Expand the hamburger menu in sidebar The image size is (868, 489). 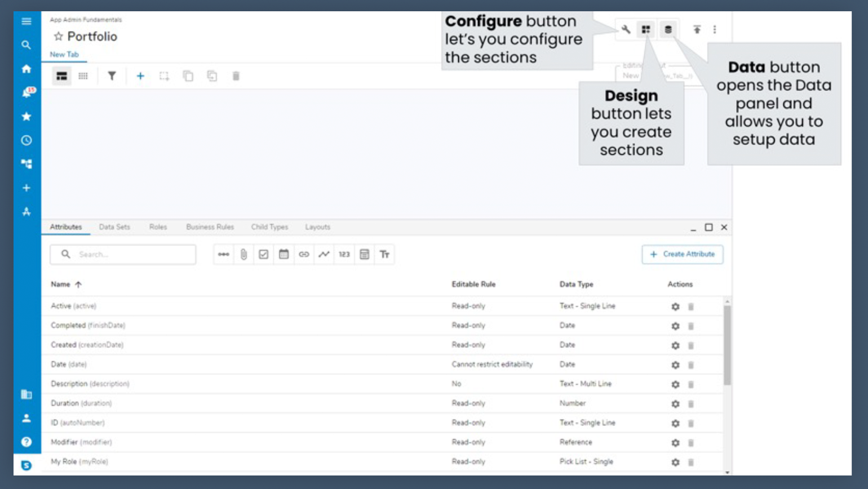pyautogui.click(x=26, y=21)
